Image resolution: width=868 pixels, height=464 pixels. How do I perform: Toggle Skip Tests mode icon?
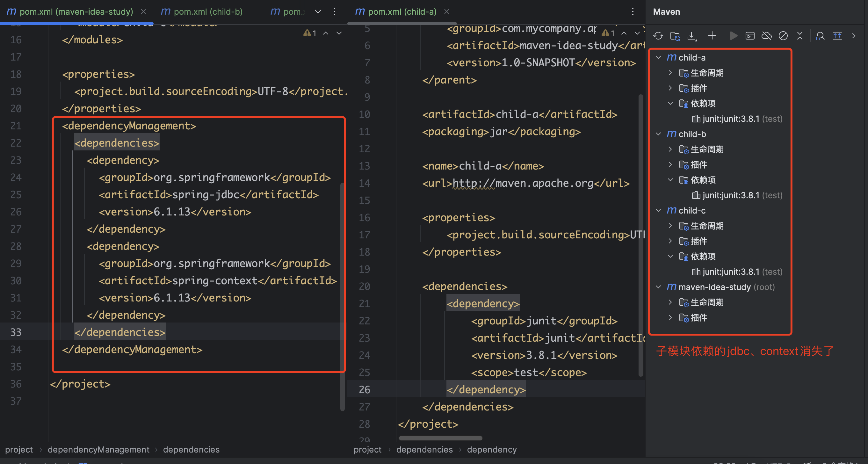tap(783, 36)
